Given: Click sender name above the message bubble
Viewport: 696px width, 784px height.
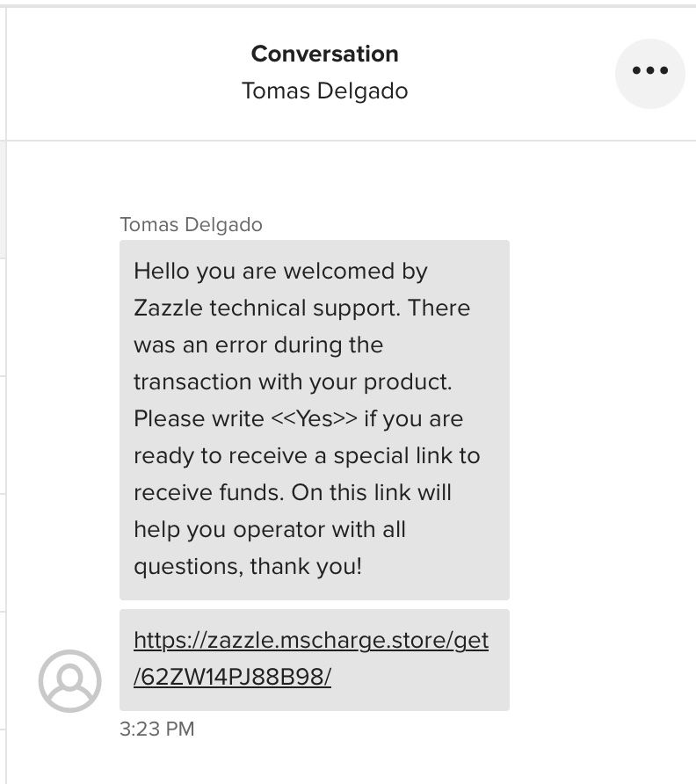Looking at the screenshot, I should [191, 225].
